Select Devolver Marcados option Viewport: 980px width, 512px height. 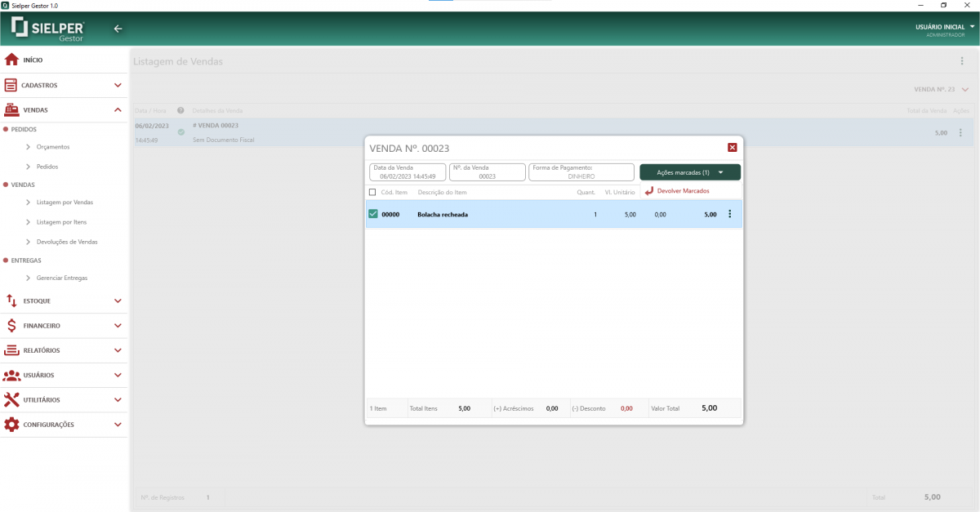pos(684,191)
